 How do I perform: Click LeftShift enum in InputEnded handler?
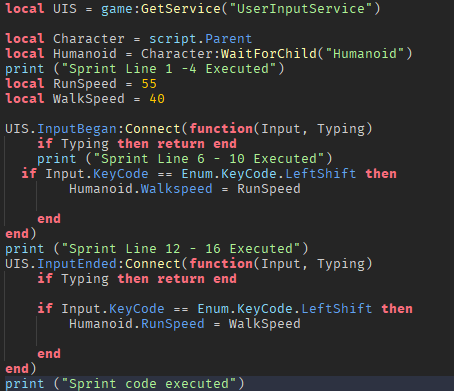337,309
